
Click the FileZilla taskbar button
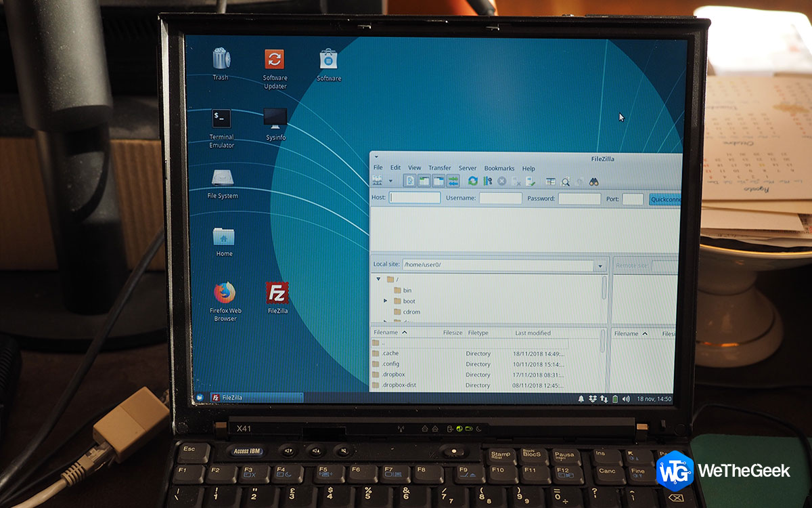[x=256, y=397]
